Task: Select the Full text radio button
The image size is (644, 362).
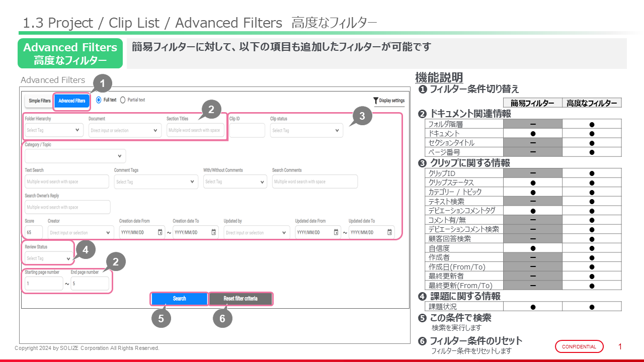Action: point(99,100)
